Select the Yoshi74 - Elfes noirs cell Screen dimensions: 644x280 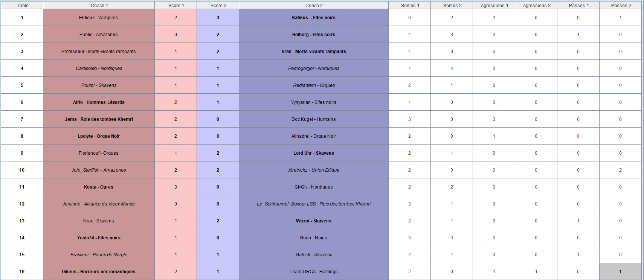coord(99,238)
